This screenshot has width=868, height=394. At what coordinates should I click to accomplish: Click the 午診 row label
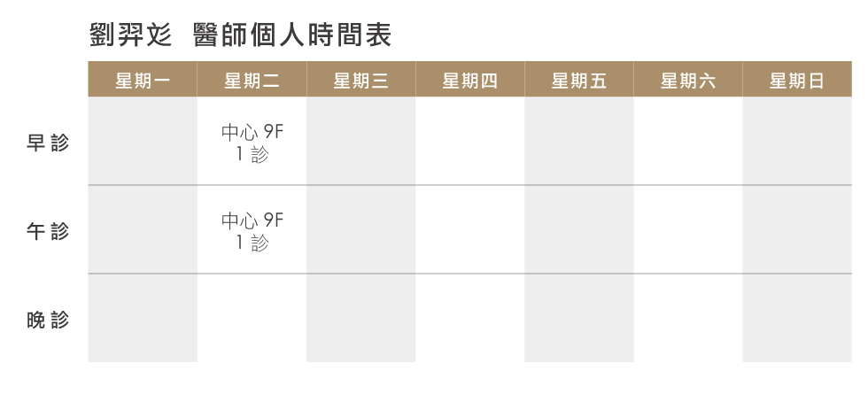47,232
